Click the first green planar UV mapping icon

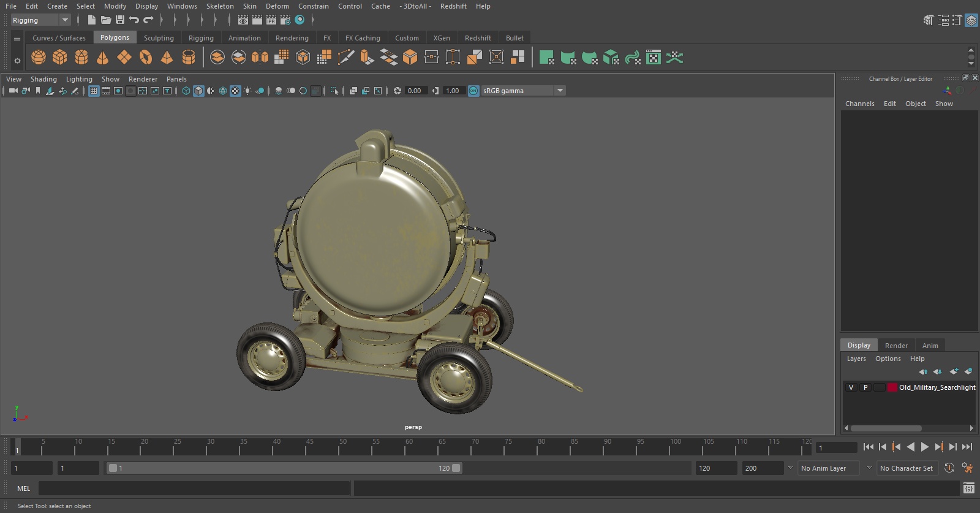546,58
